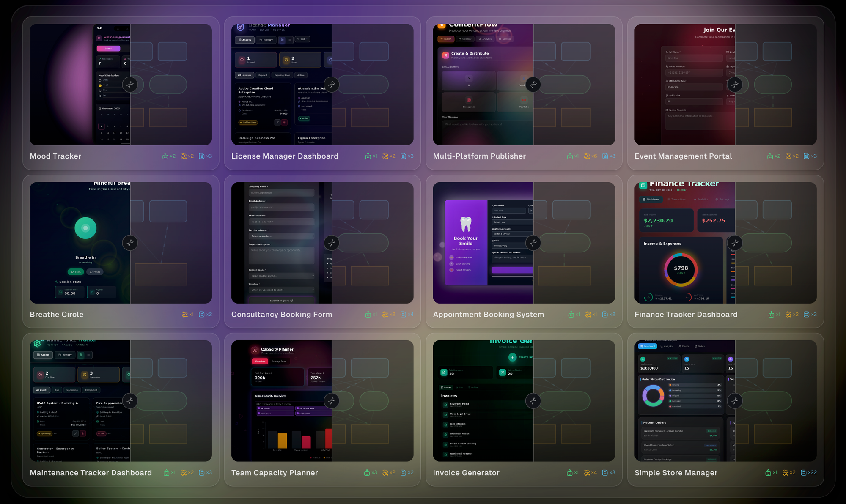Open the Simple Store Manager title link

(676, 473)
